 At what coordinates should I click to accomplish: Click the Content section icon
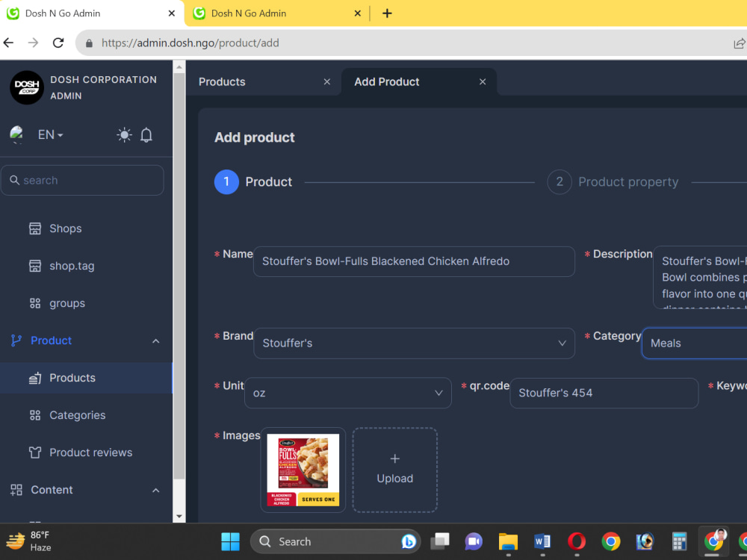(16, 490)
